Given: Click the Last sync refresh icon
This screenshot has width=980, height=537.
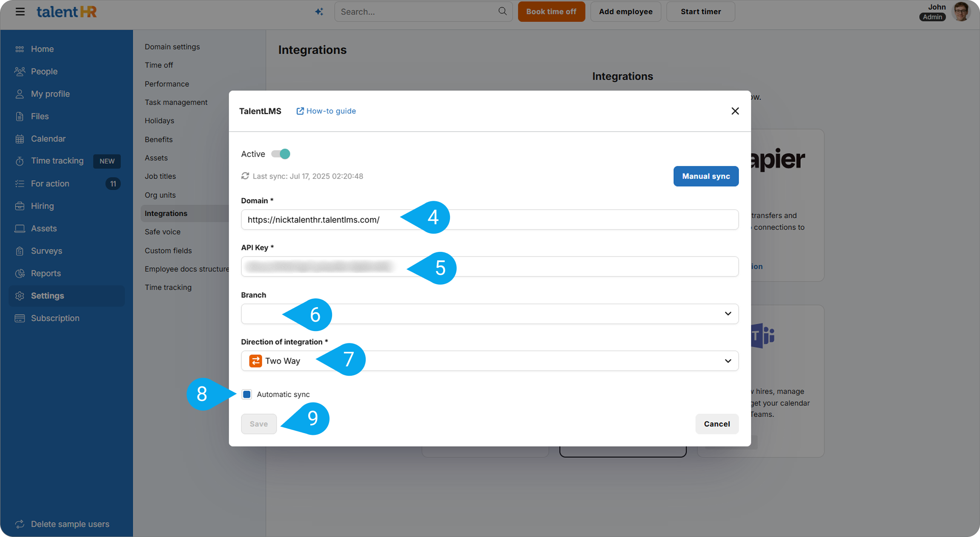Looking at the screenshot, I should pyautogui.click(x=245, y=176).
